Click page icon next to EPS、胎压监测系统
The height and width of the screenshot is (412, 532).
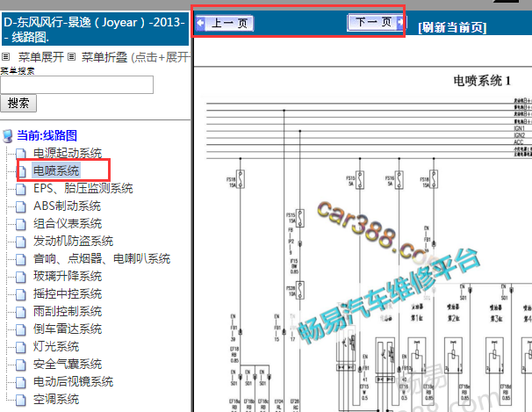click(21, 189)
